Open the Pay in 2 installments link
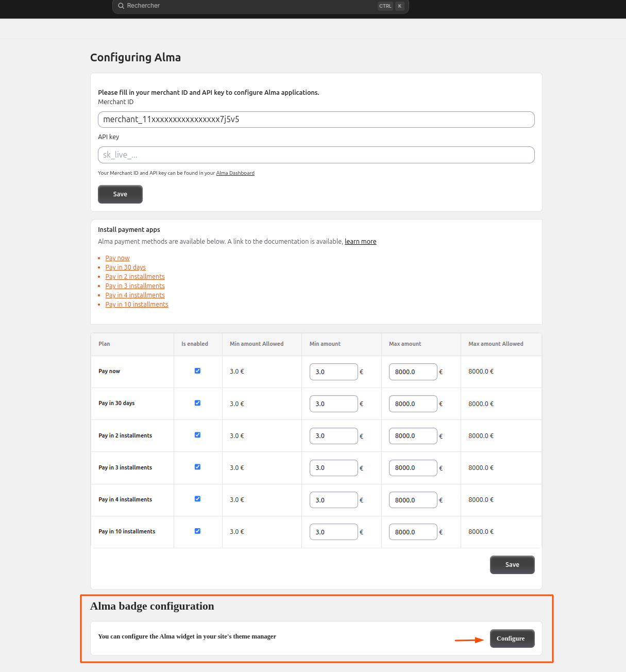The height and width of the screenshot is (672, 626). [x=135, y=277]
